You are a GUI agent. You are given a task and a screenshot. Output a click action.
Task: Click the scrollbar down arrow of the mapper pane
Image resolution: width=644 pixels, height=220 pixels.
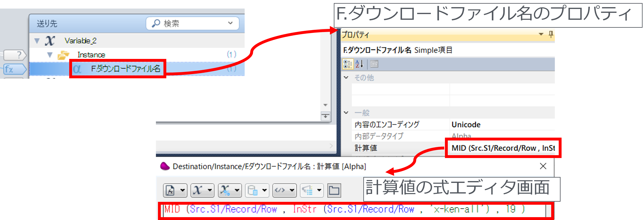click(325, 105)
